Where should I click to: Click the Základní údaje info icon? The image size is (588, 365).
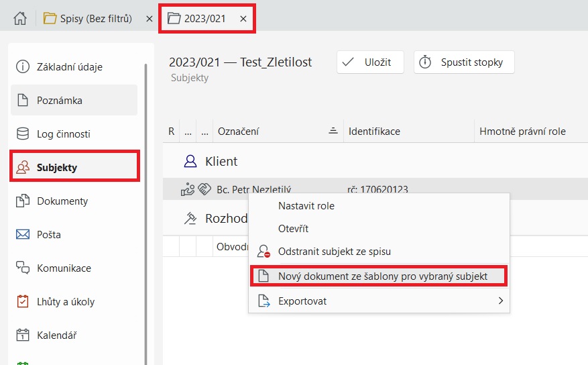tap(23, 67)
